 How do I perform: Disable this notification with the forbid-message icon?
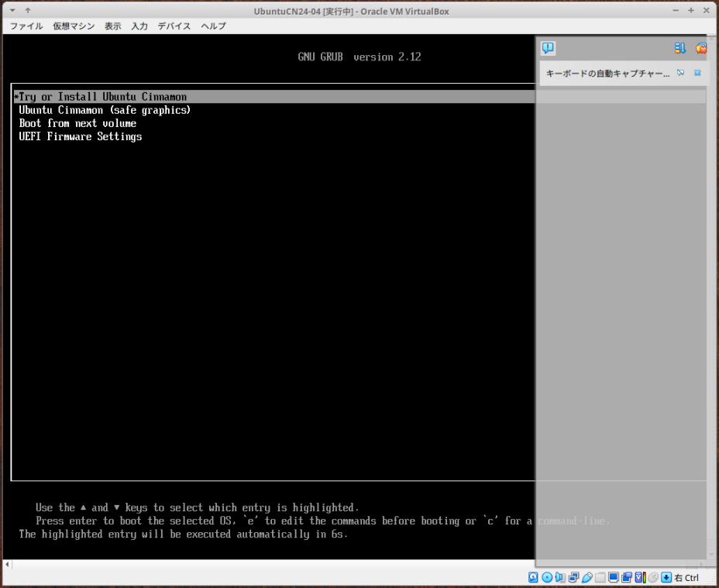point(681,73)
